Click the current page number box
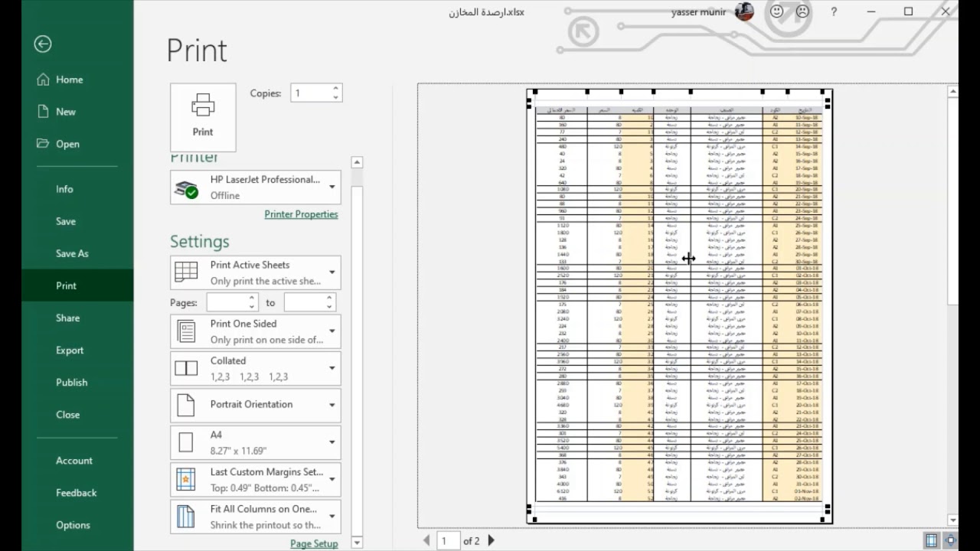This screenshot has width=980, height=551. 446,540
